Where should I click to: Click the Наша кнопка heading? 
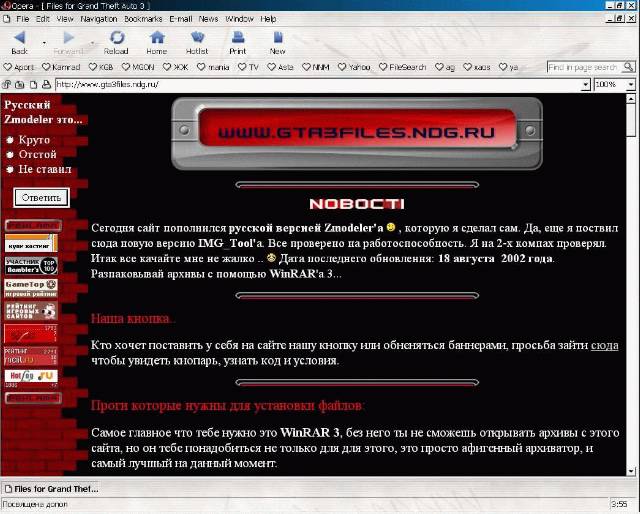click(132, 318)
